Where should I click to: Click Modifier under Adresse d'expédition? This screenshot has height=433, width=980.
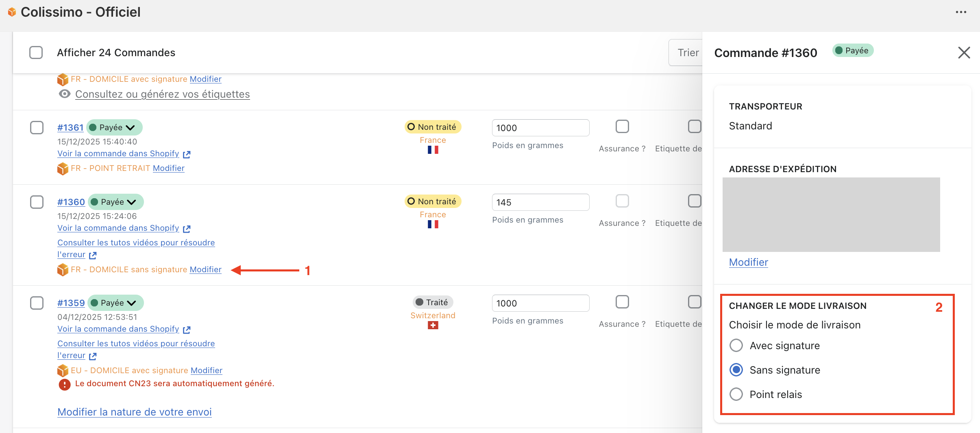pos(749,262)
